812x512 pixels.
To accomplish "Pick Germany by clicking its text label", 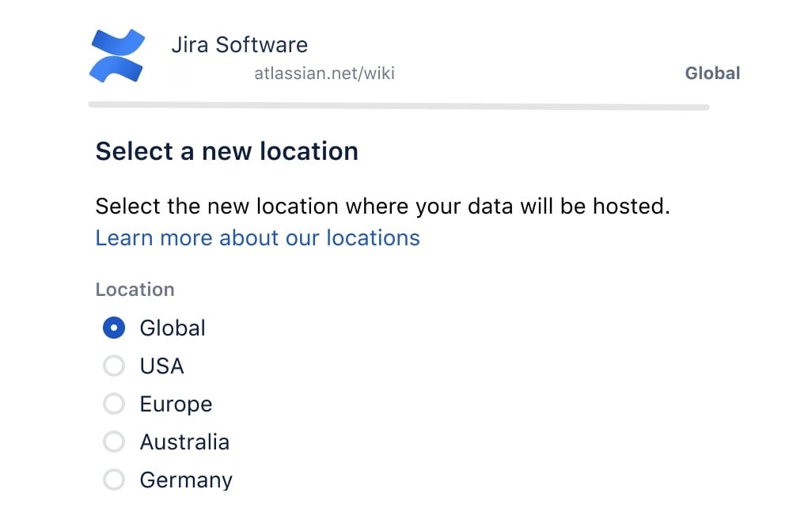I will (186, 480).
